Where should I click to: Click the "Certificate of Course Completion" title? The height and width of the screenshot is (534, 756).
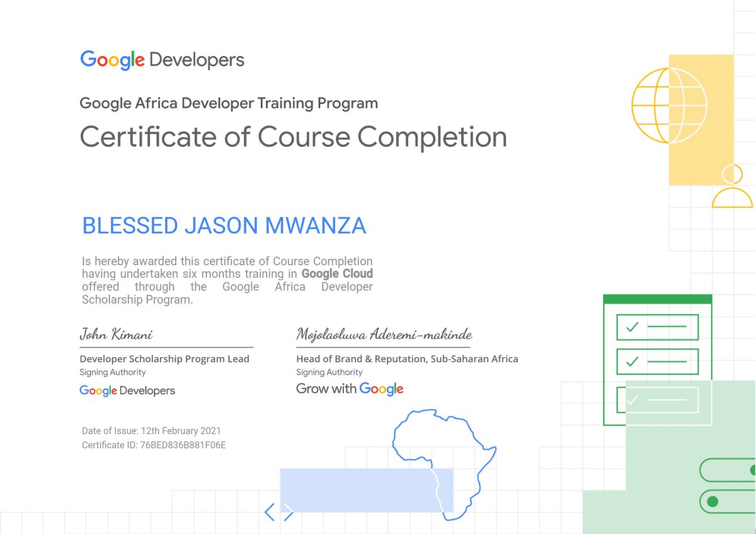293,137
